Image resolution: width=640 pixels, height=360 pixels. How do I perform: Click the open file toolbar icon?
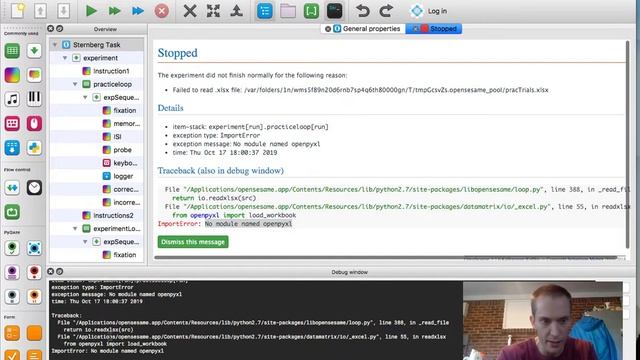tap(40, 11)
